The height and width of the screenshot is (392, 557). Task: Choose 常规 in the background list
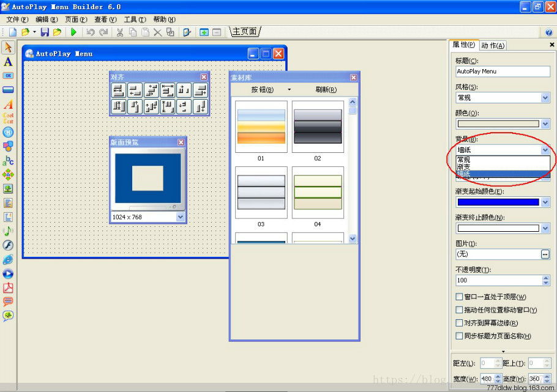(503, 160)
